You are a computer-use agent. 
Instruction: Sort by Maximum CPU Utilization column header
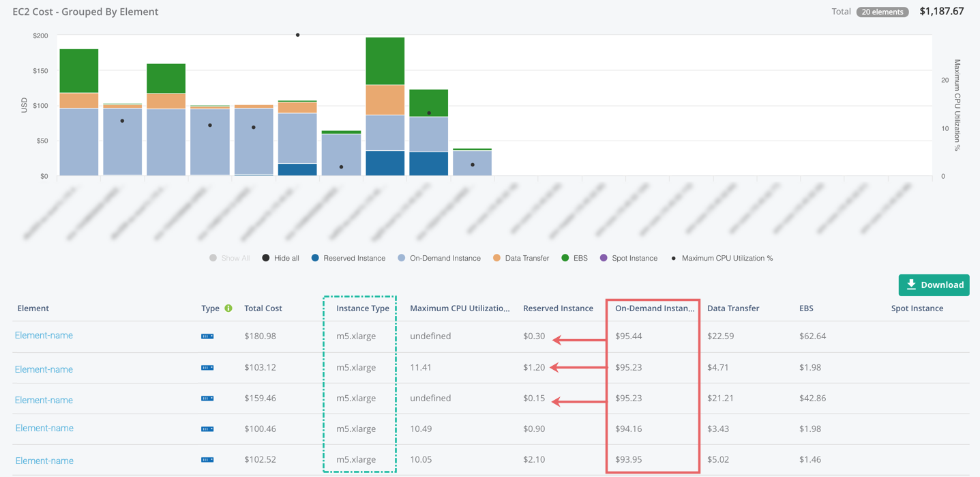click(x=460, y=308)
